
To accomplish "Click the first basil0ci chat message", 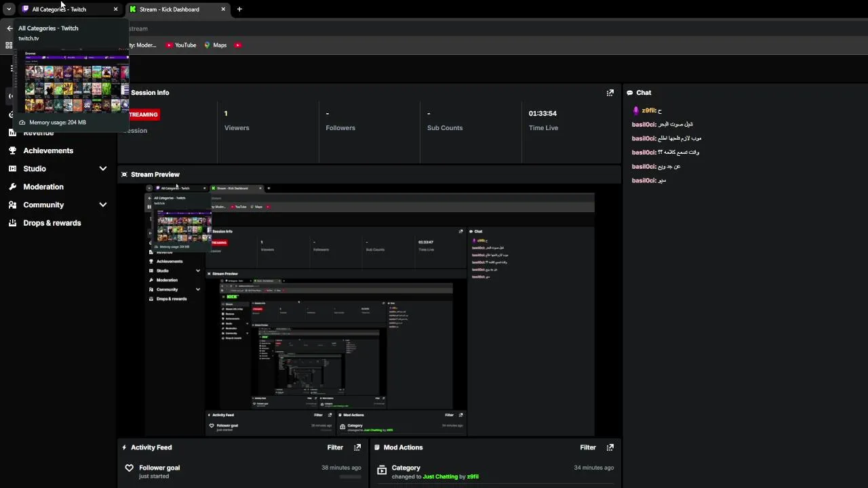I will [x=663, y=125].
